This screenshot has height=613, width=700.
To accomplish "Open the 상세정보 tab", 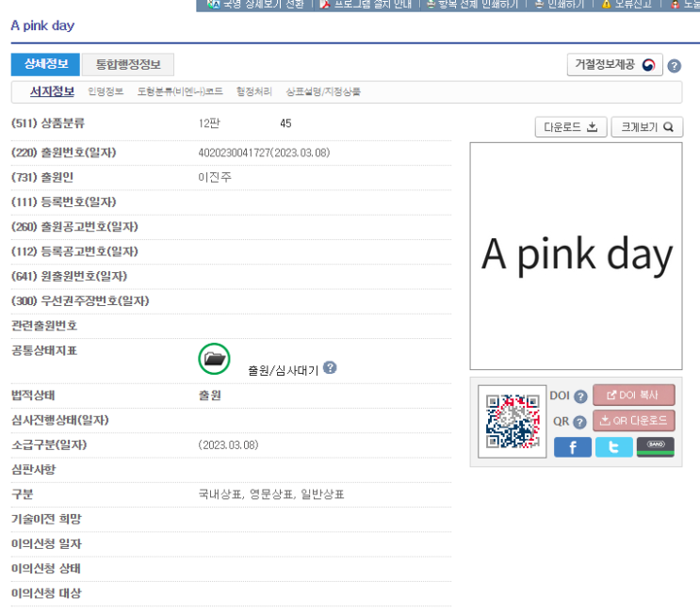I will (45, 64).
